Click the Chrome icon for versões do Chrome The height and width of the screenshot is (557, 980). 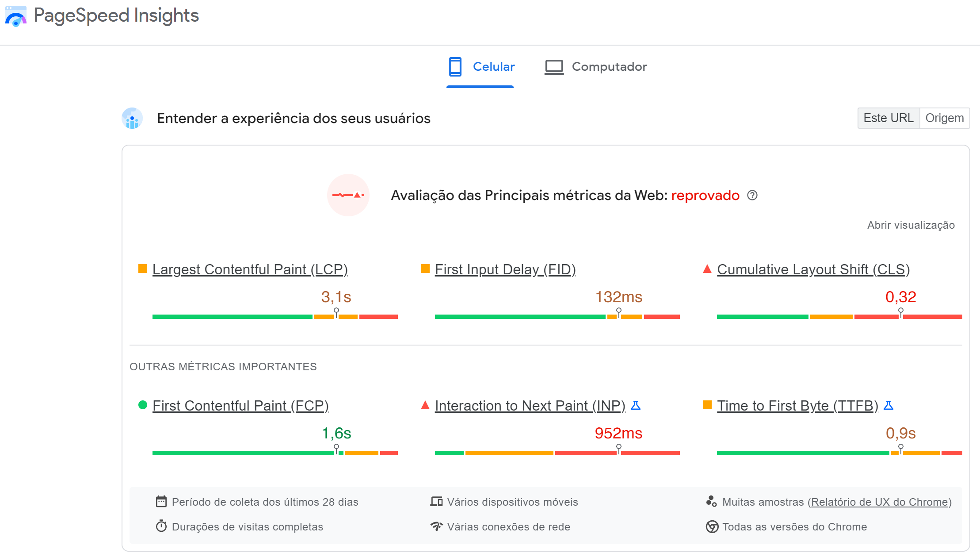pos(712,526)
